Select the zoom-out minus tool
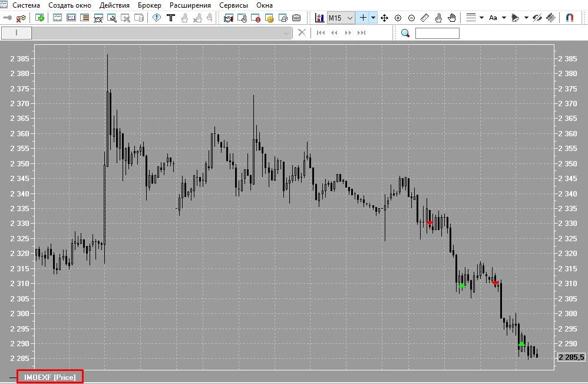588x384 pixels. (x=411, y=18)
